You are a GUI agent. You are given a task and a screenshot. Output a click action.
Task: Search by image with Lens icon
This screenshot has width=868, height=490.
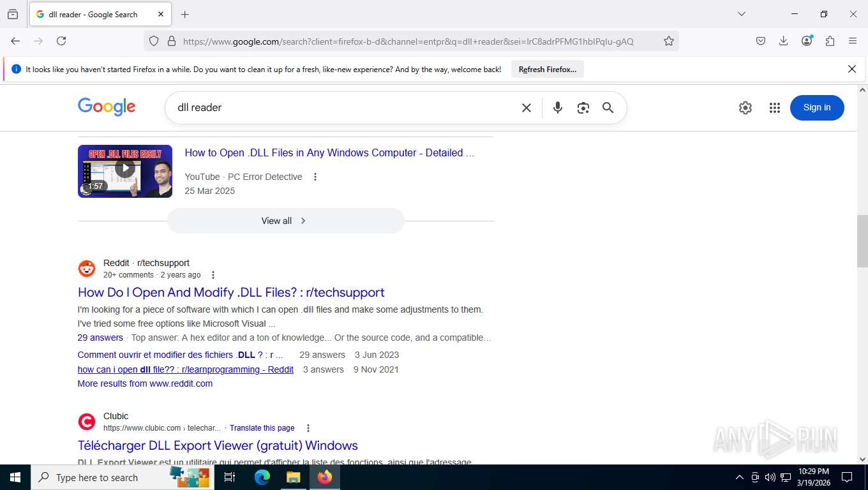pos(583,108)
